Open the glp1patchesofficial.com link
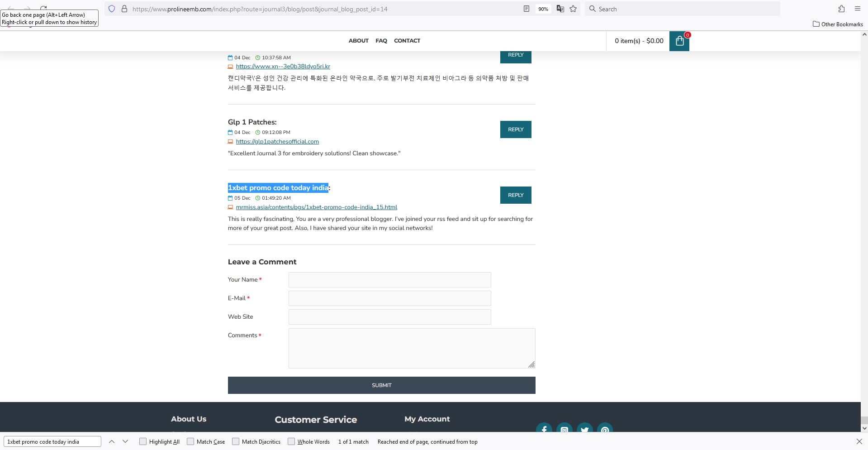Image resolution: width=868 pixels, height=450 pixels. (277, 141)
